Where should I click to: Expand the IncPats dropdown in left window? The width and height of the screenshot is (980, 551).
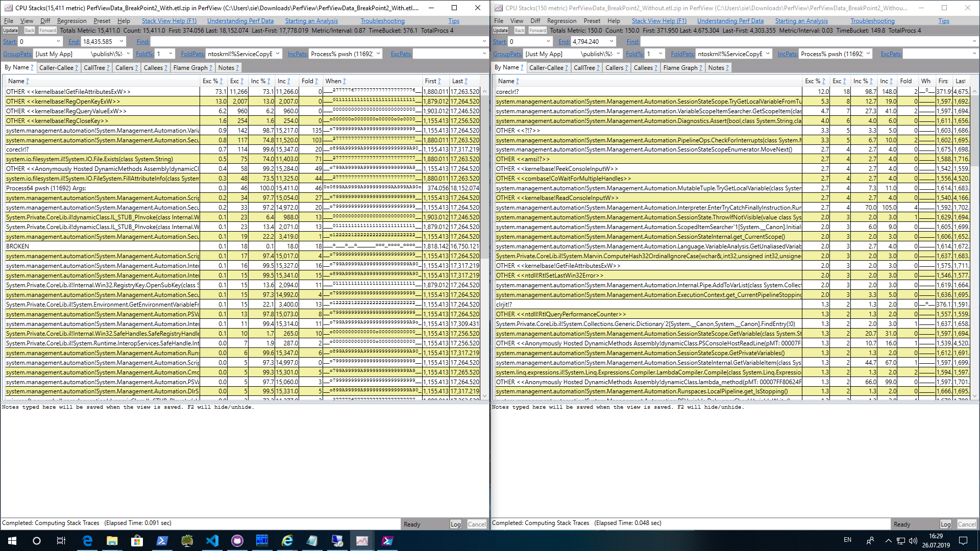pos(378,54)
